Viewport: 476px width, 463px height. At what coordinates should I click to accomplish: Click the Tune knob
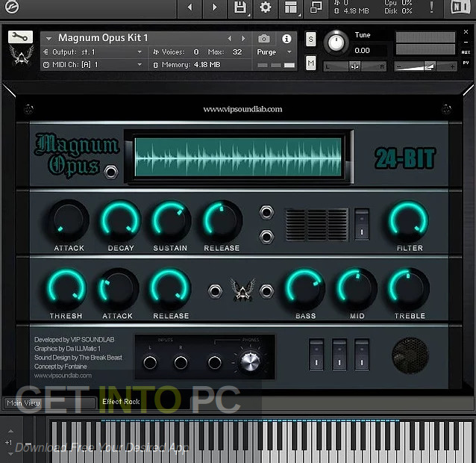coord(336,43)
